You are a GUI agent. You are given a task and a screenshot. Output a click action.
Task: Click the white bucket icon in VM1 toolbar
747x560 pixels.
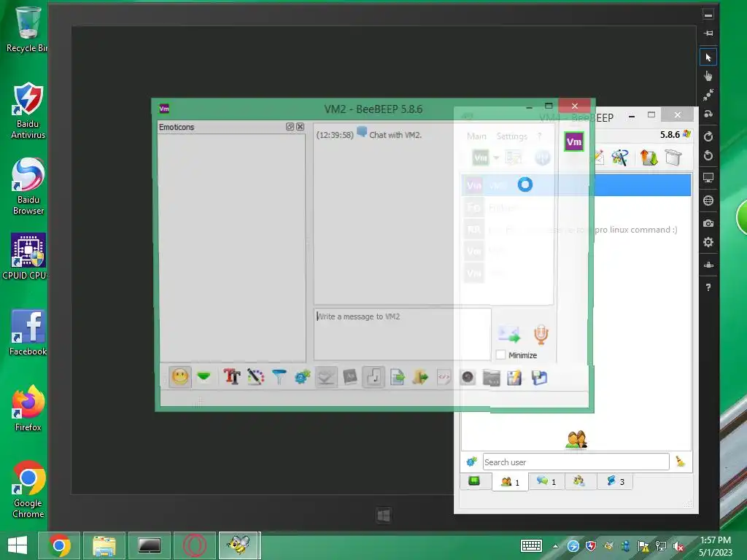pos(673,157)
